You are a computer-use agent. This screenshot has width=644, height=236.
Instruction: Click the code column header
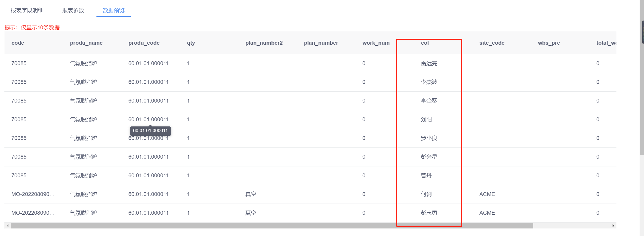pyautogui.click(x=18, y=43)
